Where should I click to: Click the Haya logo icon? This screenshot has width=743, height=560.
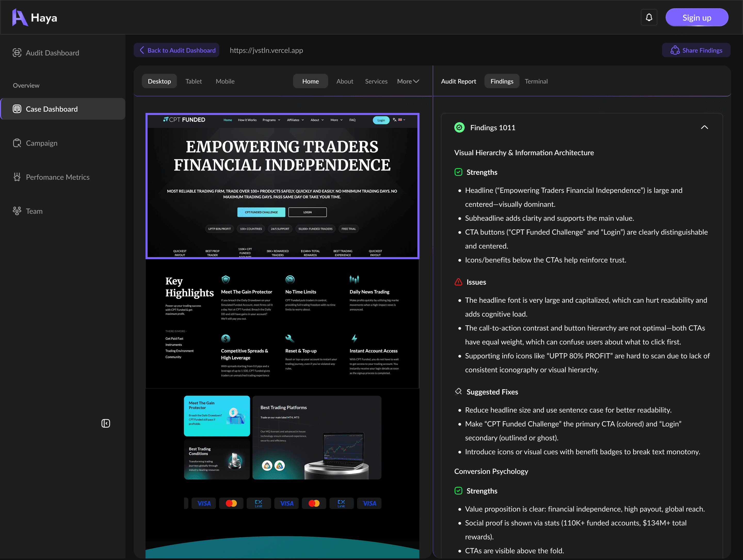click(20, 18)
